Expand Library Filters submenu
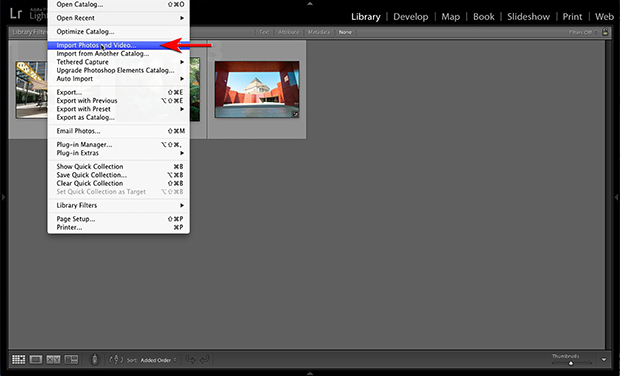620x376 pixels. click(x=119, y=205)
